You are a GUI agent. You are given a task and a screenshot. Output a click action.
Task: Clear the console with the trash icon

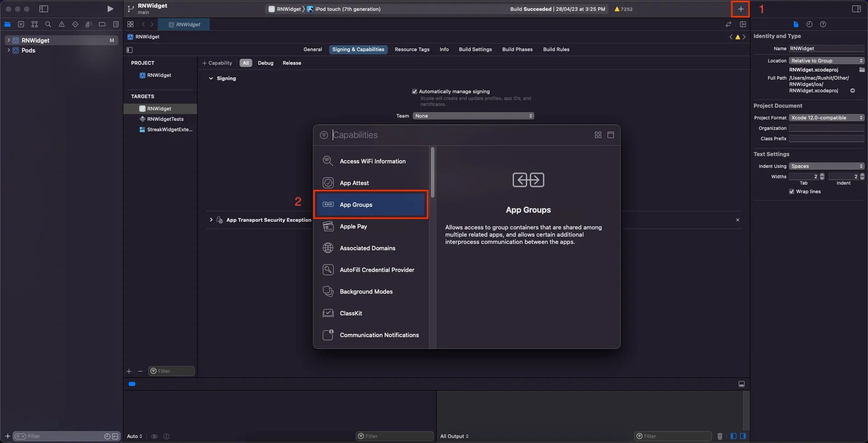click(720, 436)
